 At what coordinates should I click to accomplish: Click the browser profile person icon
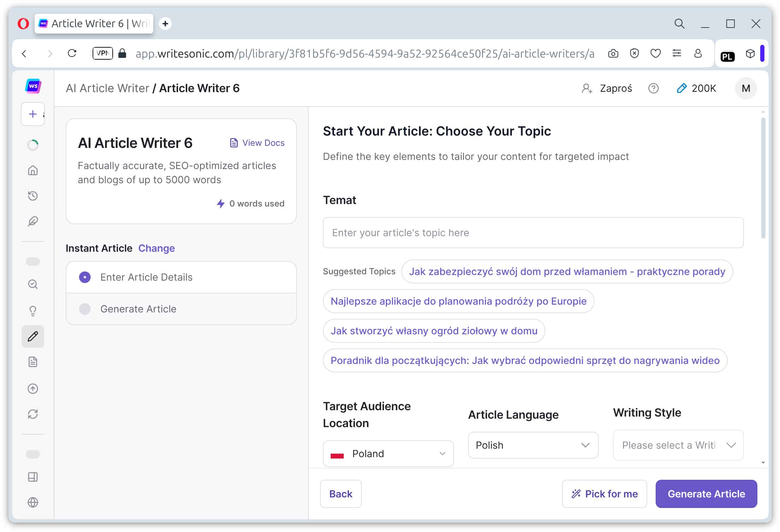[x=698, y=54]
